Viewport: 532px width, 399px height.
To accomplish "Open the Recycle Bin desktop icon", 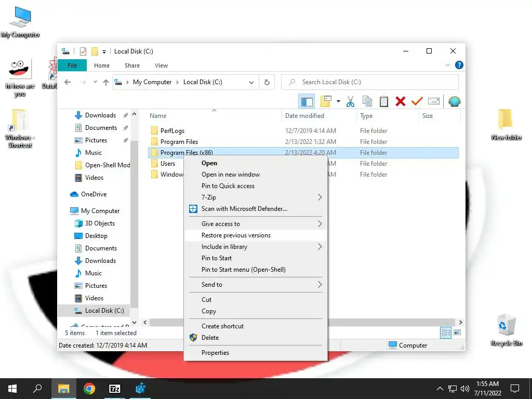I will 506,330.
